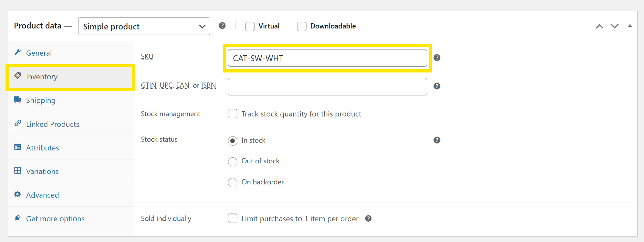The height and width of the screenshot is (242, 644).
Task: Move the Product data panel up with the chevron
Action: (x=599, y=26)
